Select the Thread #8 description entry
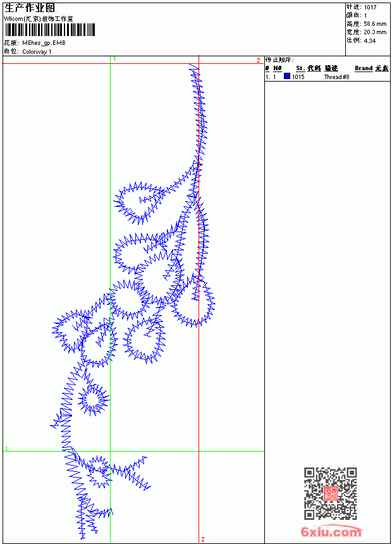 (336, 77)
